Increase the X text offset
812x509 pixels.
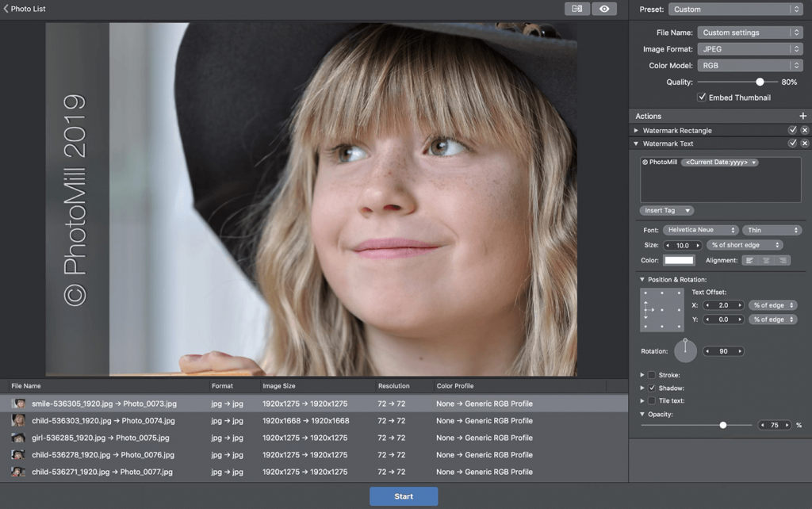coord(740,305)
